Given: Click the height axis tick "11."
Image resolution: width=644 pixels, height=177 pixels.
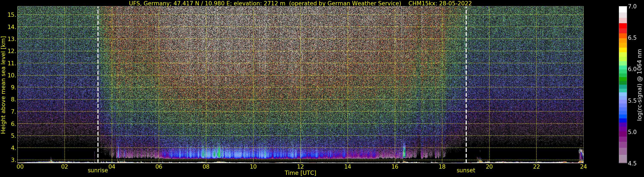Looking at the screenshot, I should (12, 63).
